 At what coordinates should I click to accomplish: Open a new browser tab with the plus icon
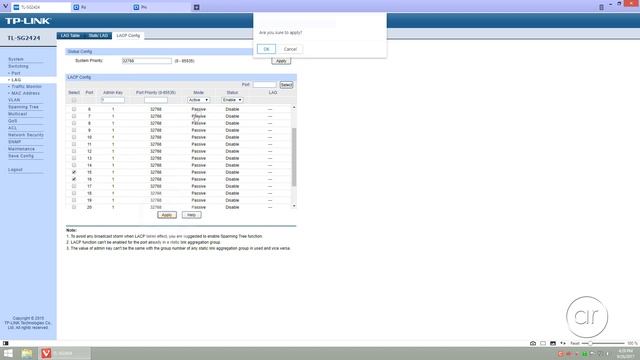pyautogui.click(x=196, y=7)
